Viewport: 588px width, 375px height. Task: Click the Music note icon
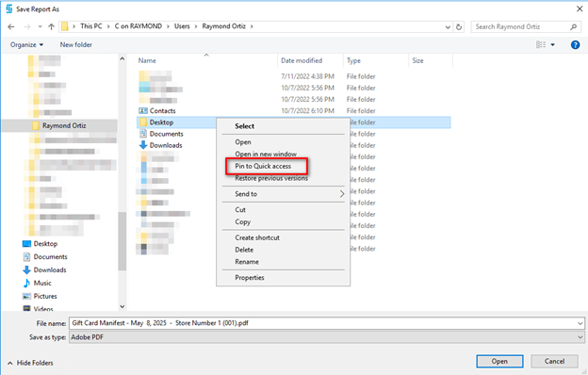26,283
